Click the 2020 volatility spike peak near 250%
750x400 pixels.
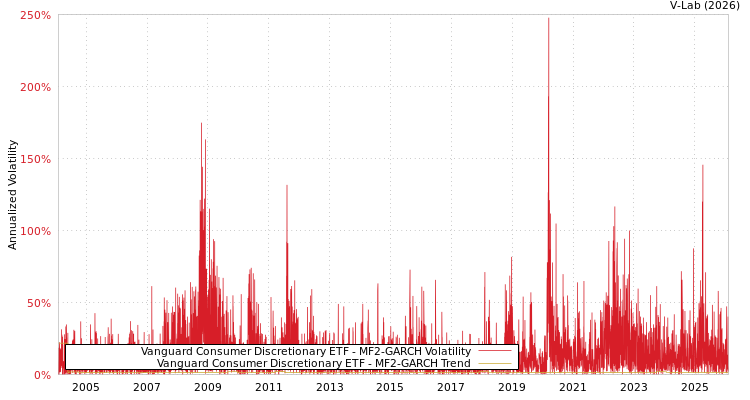(x=549, y=19)
